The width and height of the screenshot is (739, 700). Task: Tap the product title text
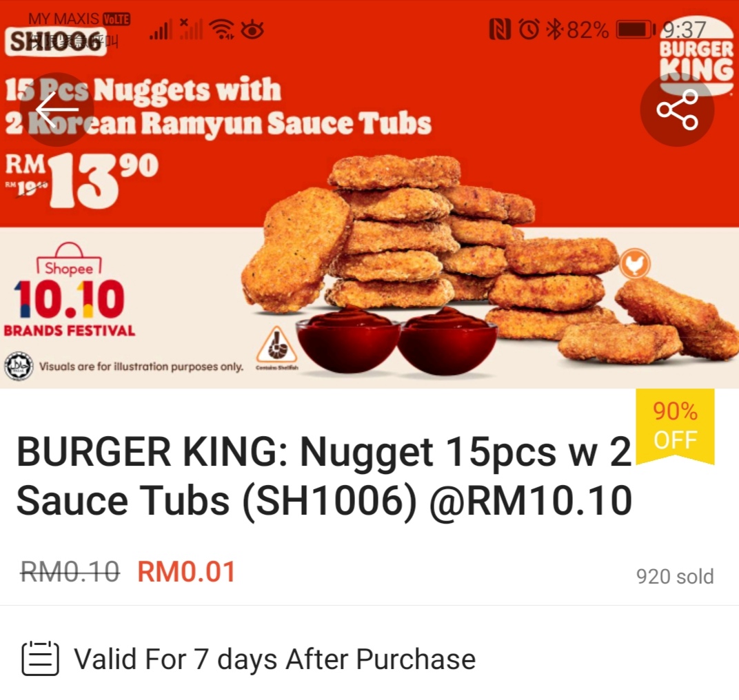click(324, 475)
